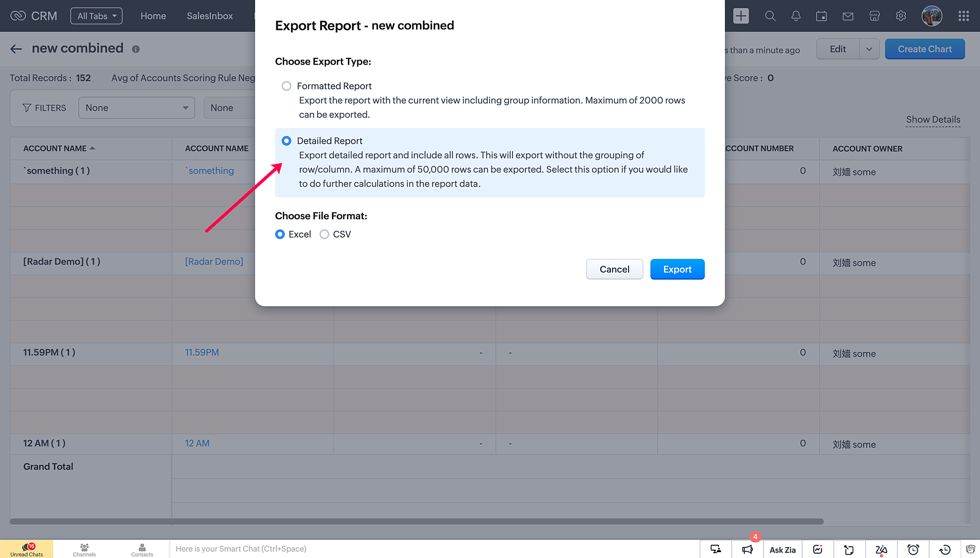Open the first None filter dropdown
The width and height of the screenshot is (980, 558).
pyautogui.click(x=136, y=108)
